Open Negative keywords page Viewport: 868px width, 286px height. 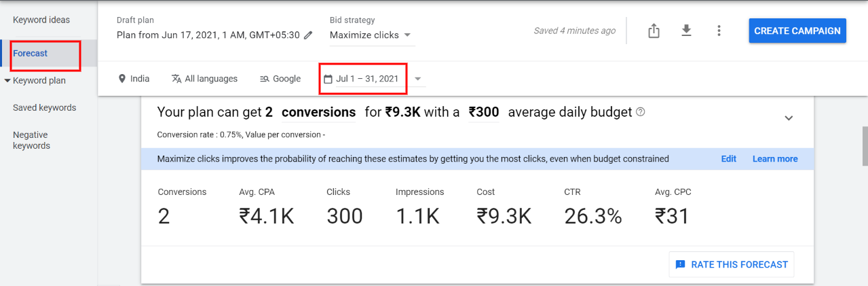31,140
